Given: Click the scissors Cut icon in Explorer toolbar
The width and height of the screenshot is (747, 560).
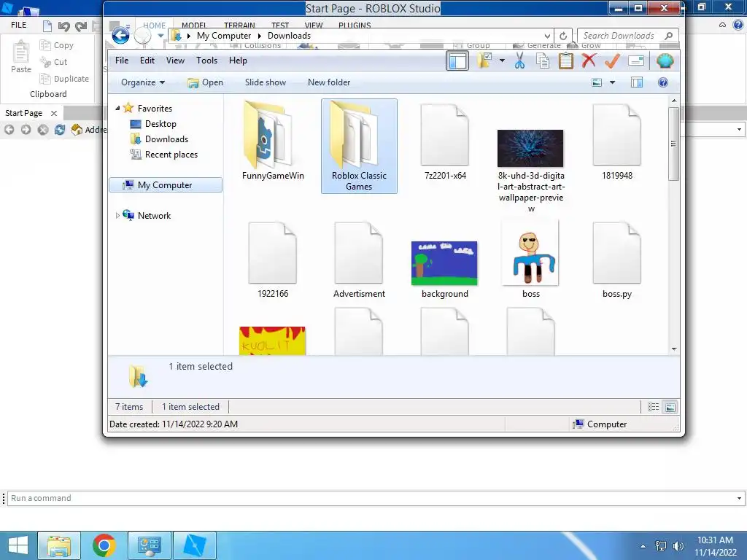Looking at the screenshot, I should (x=519, y=61).
